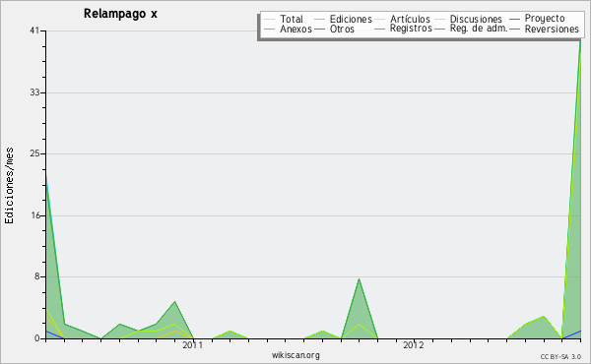Click the 2012 x-axis label

(x=414, y=344)
